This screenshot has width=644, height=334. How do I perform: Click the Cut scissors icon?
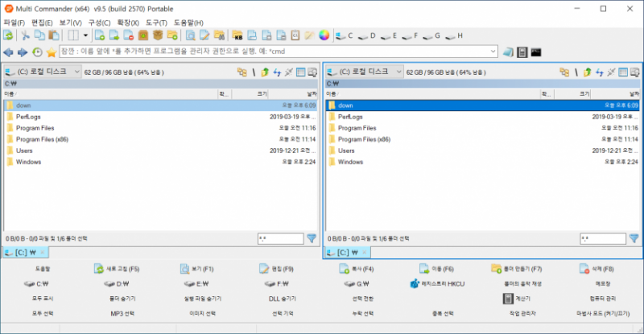pyautogui.click(x=26, y=35)
